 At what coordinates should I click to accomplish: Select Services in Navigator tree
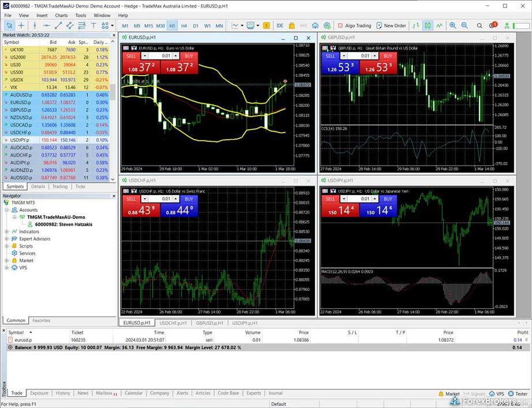pos(27,253)
